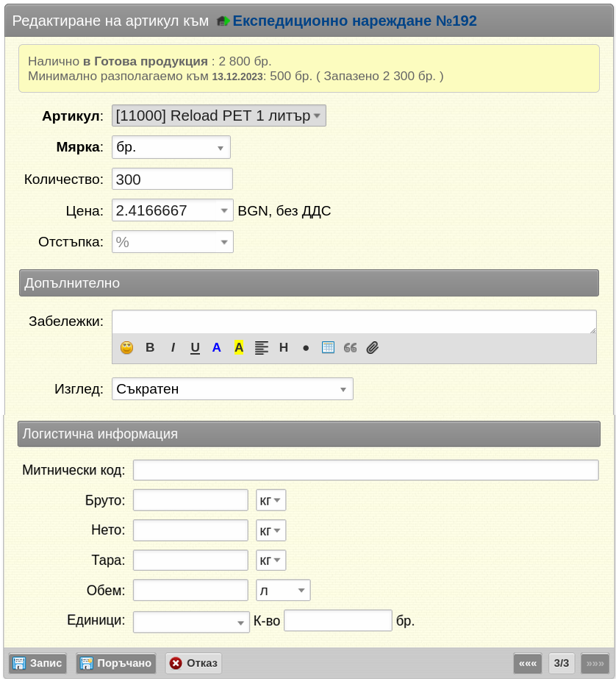Collapse the Допълнително section header
Image resolution: width=616 pixels, height=679 pixels.
pos(309,282)
